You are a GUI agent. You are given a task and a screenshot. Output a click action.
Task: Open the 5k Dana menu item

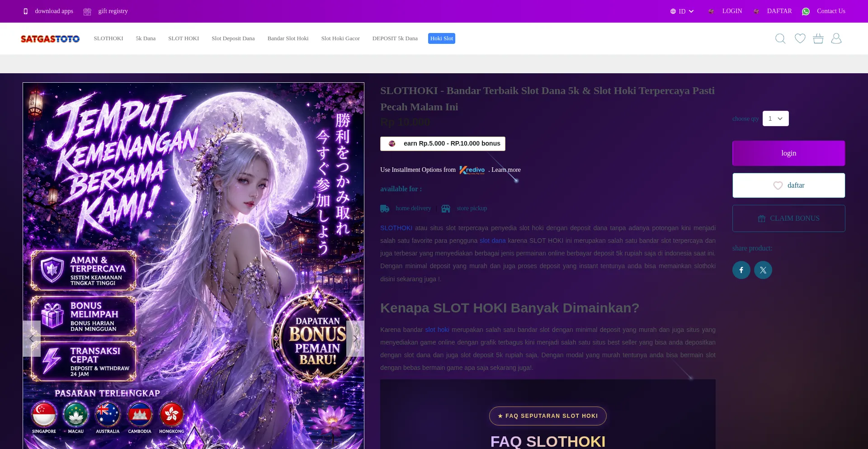(146, 38)
